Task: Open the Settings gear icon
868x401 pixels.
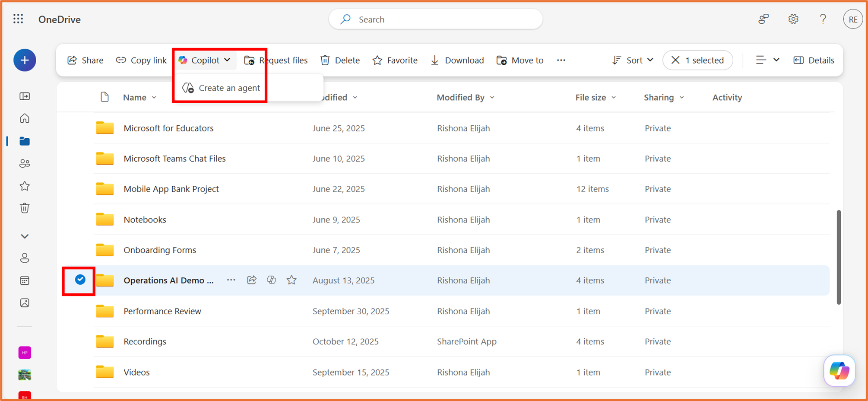Action: pyautogui.click(x=793, y=19)
